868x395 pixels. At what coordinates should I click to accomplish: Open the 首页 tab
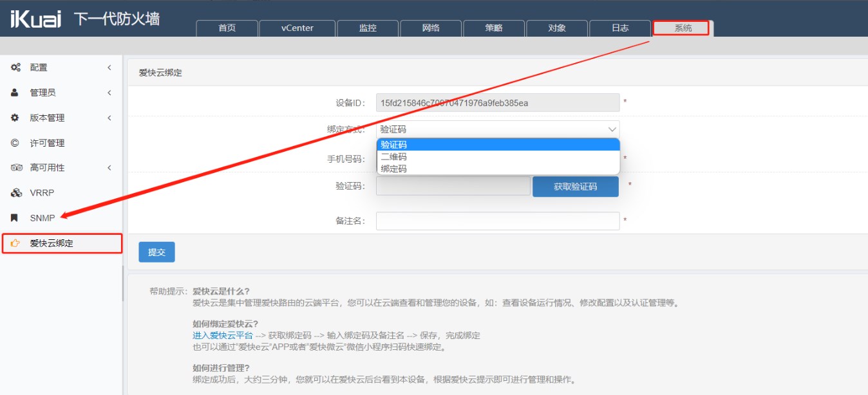coord(227,28)
